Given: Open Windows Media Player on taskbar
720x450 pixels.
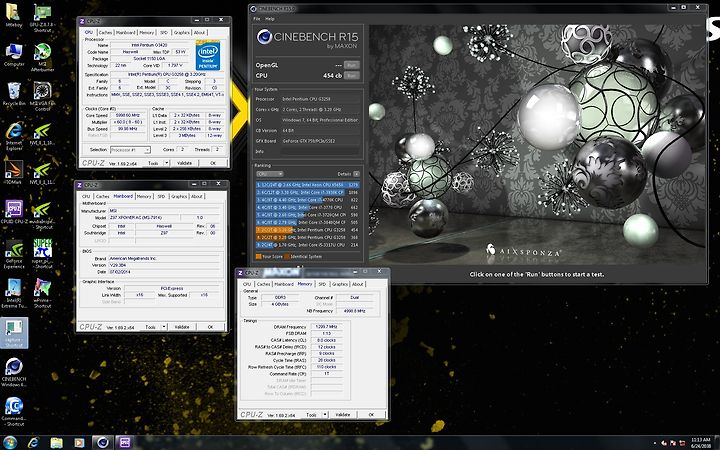Looking at the screenshot, I should coord(79,443).
